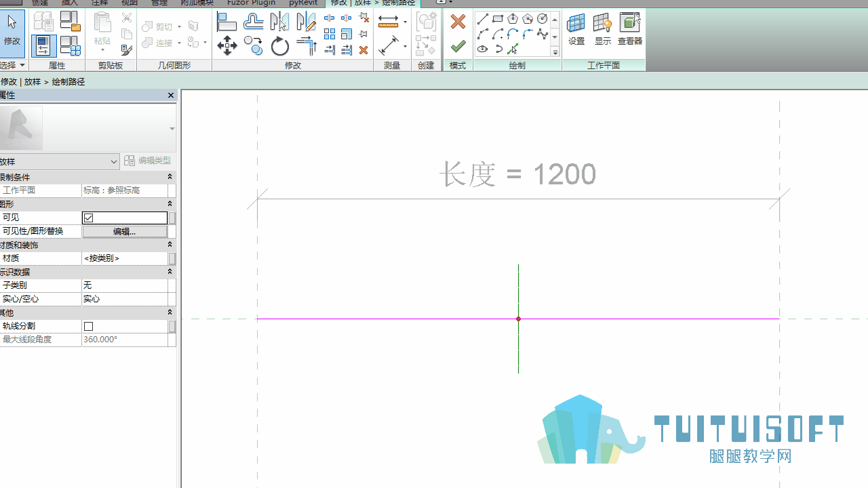
Task: Expand the draw tools gallery dropdown
Action: pyautogui.click(x=555, y=52)
